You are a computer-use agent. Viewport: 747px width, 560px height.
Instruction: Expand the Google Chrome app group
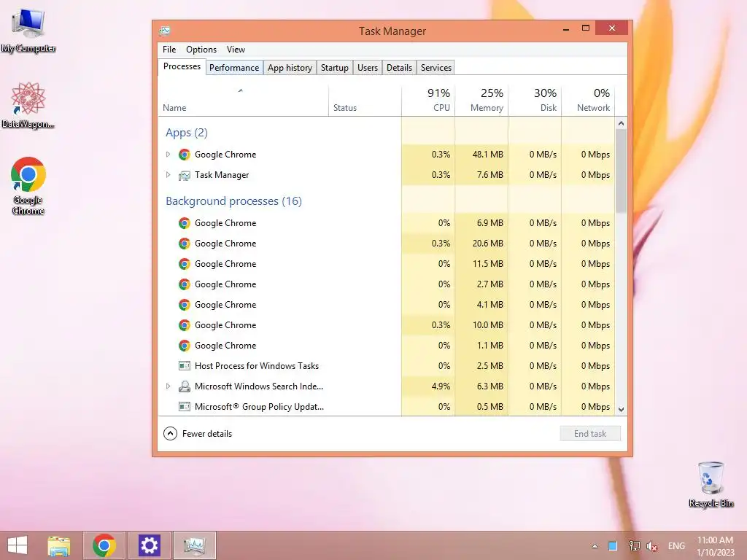(168, 155)
